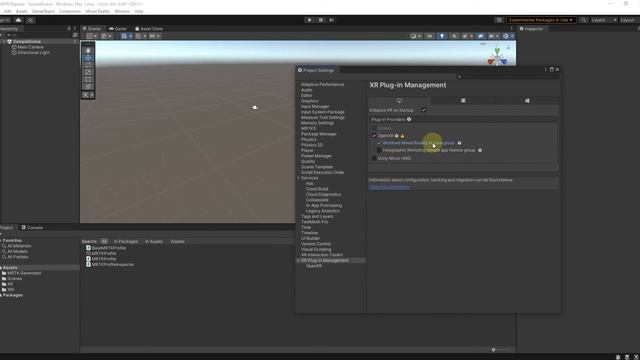Viewport: 640px width, 360px height.
Task: Open the Gizmos dropdown in Scene view
Action: click(x=508, y=36)
